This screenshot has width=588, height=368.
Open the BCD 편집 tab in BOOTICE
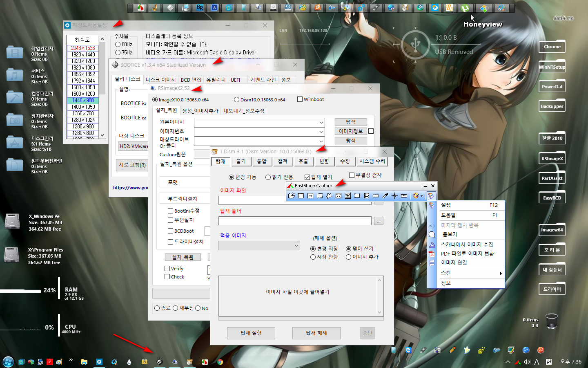pyautogui.click(x=191, y=80)
